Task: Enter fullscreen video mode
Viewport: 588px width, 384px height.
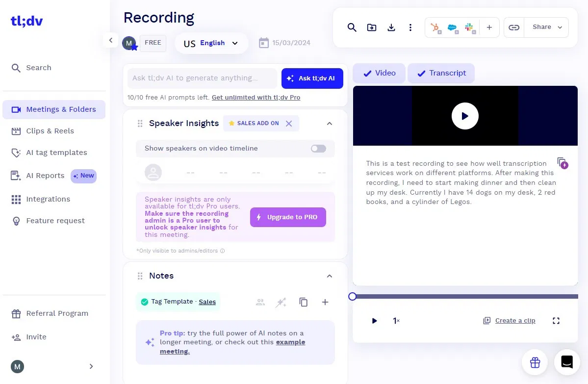Action: (x=556, y=321)
